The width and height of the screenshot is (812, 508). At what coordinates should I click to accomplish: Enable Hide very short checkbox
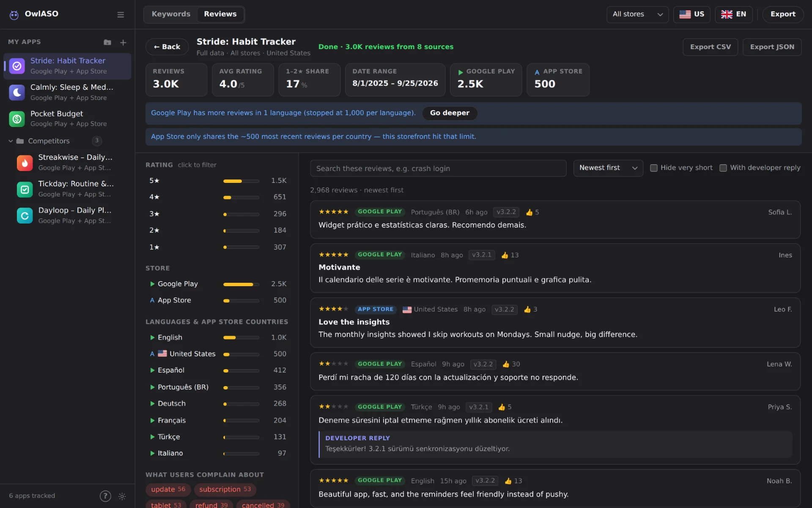point(653,168)
